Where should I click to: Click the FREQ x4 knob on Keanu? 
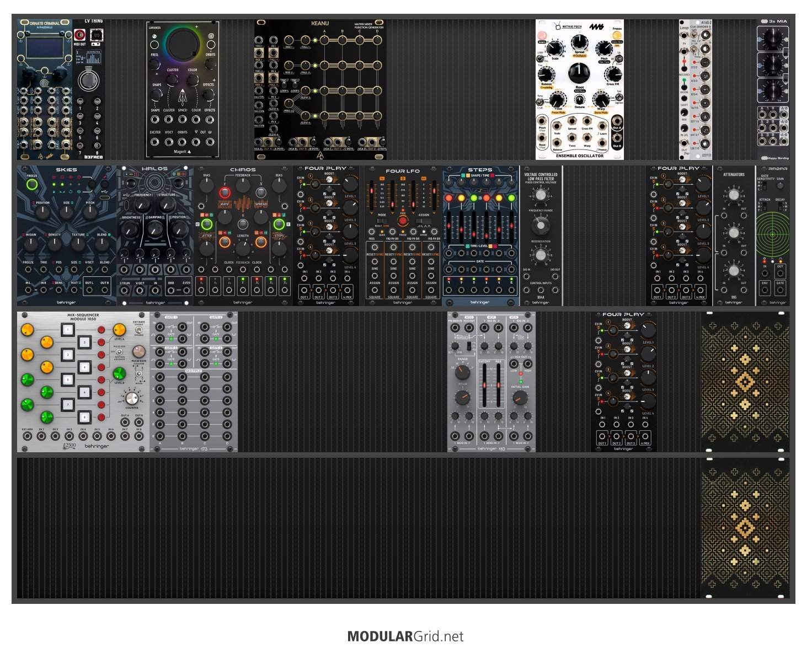pos(289,103)
